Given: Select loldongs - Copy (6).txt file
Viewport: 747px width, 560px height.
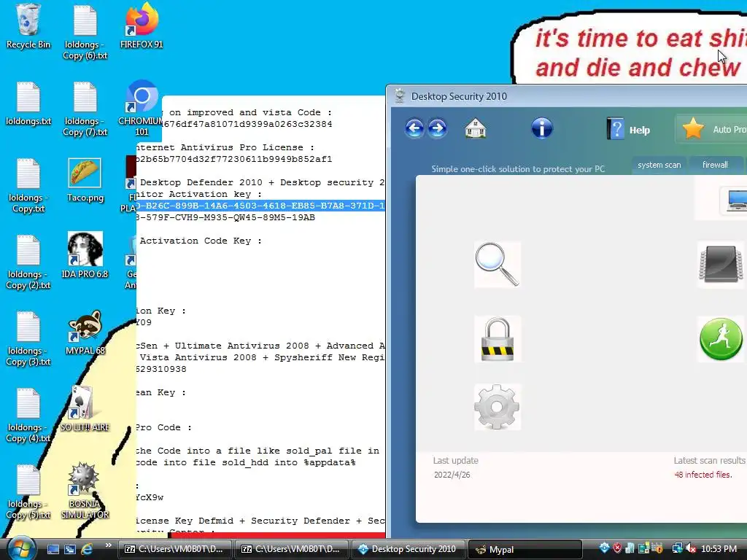Looking at the screenshot, I should click(85, 32).
